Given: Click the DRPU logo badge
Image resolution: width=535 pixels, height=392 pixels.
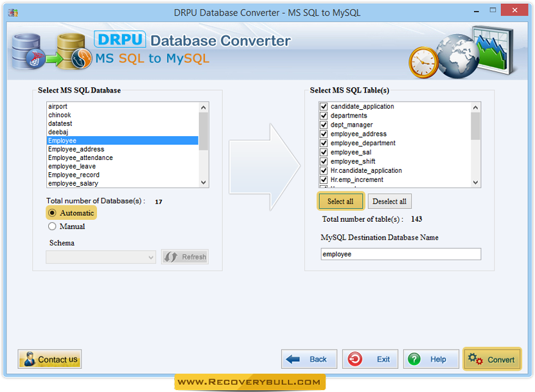Looking at the screenshot, I should click(120, 39).
